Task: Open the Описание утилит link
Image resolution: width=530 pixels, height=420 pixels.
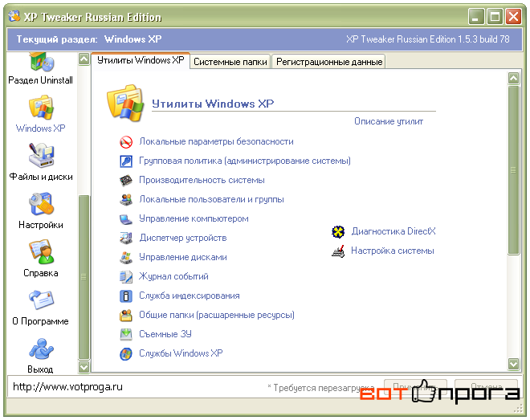Action: [389, 121]
